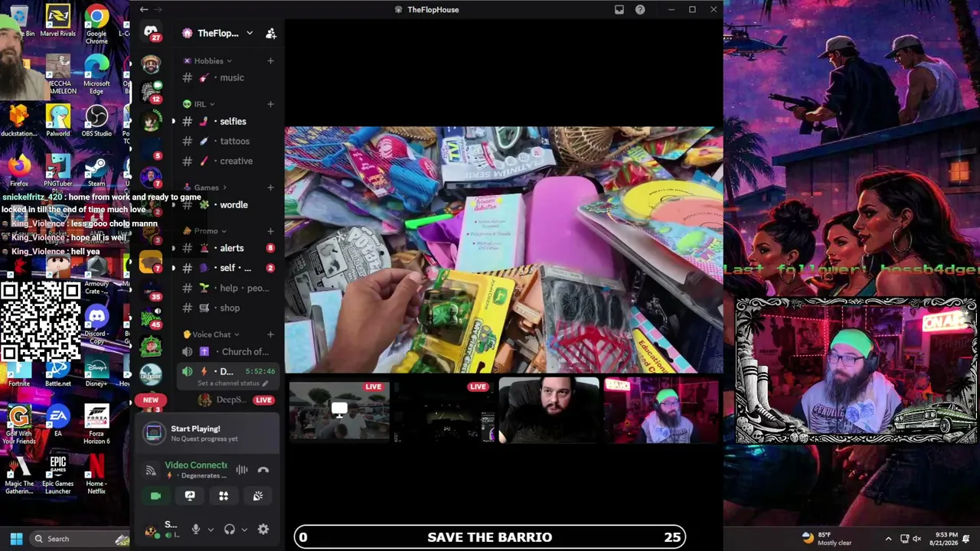Viewport: 980px width, 551px height.
Task: Select the black-shirt man's webcam tile
Action: (x=548, y=410)
